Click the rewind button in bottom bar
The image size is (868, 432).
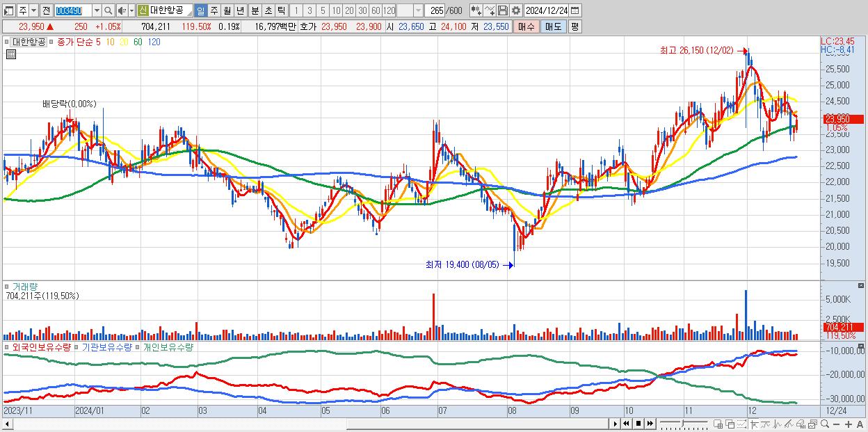click(626, 424)
